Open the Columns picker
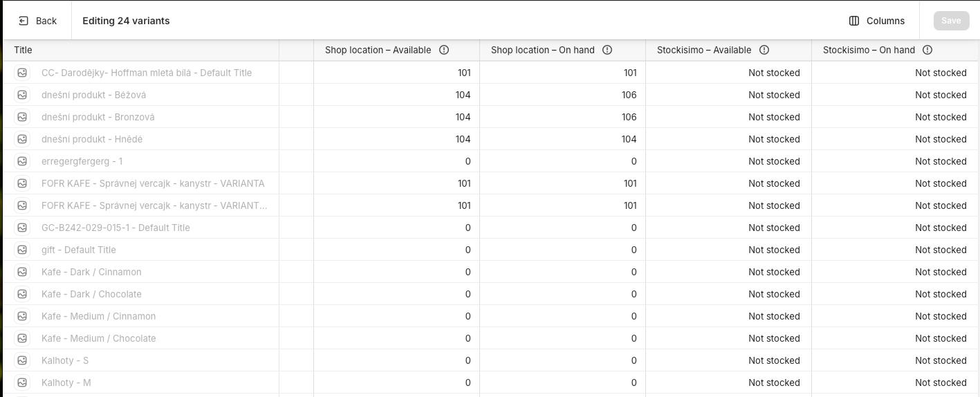 (876, 21)
